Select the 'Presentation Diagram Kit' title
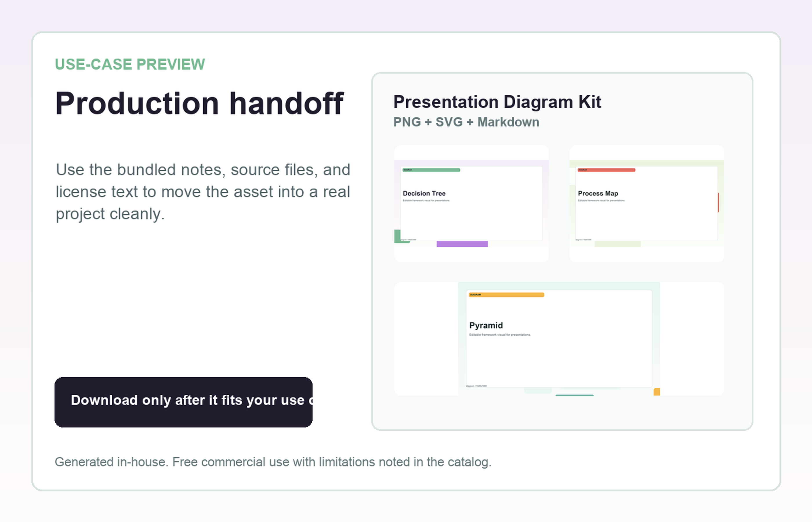The width and height of the screenshot is (812, 522). coord(497,102)
